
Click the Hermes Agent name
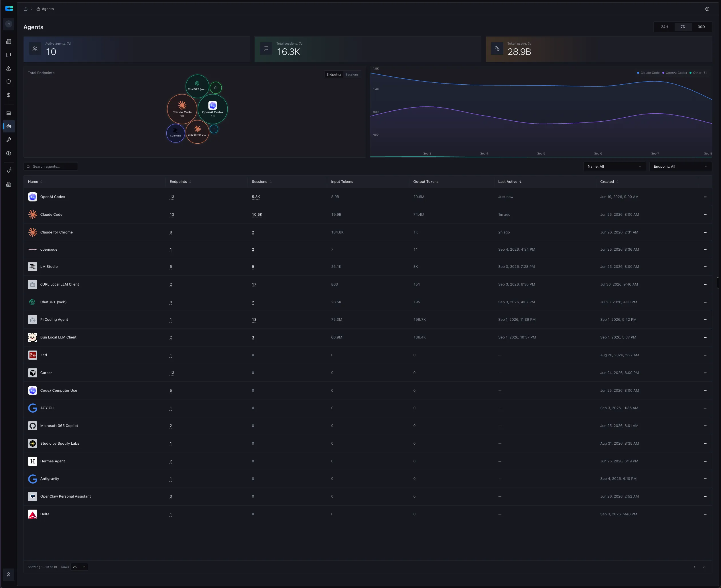(52, 461)
